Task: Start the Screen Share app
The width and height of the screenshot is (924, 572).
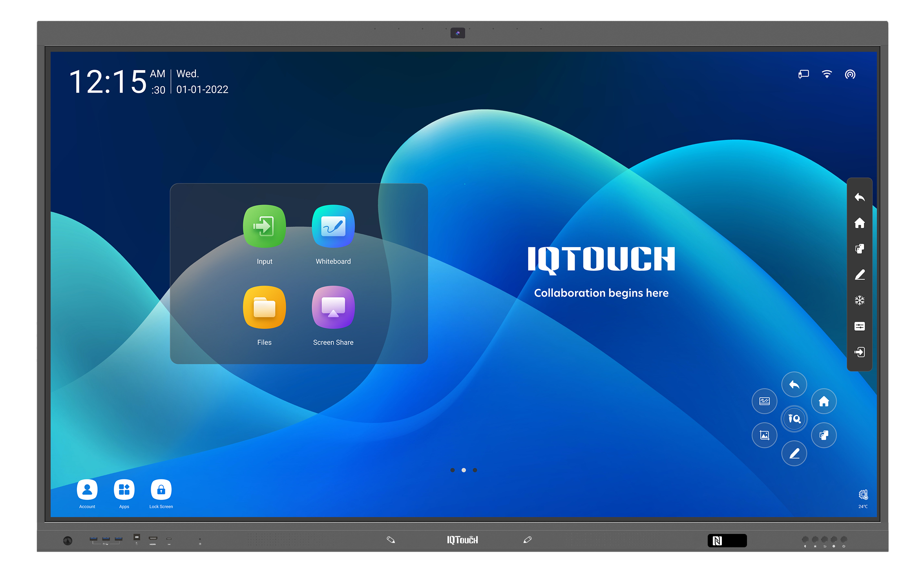Action: pos(333,307)
